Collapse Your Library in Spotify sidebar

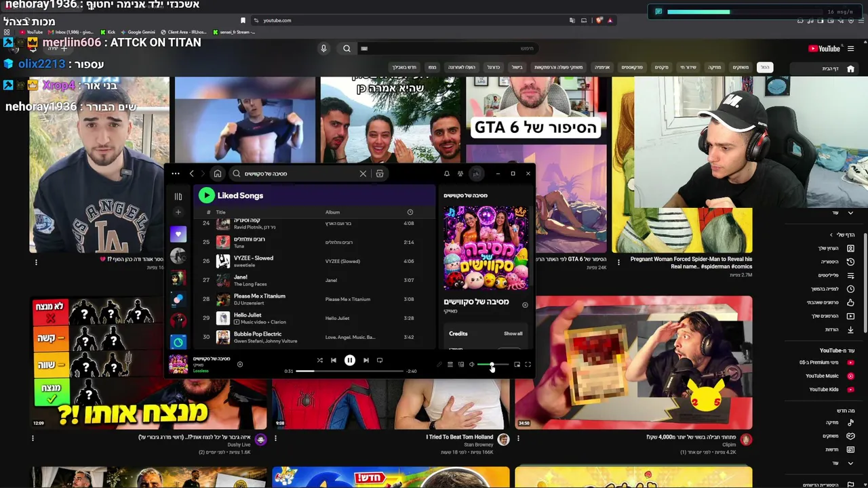(x=178, y=197)
